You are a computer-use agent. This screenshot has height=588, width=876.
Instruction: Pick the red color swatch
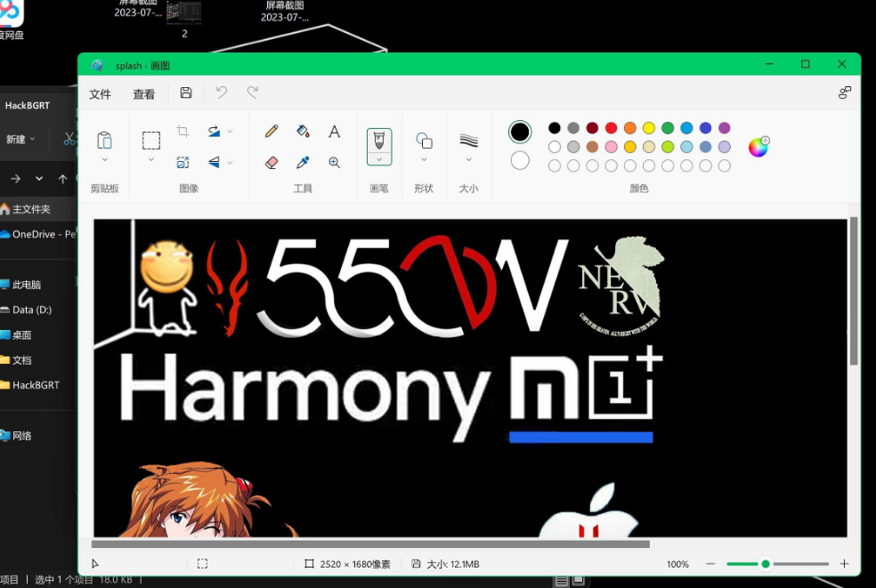pos(612,128)
